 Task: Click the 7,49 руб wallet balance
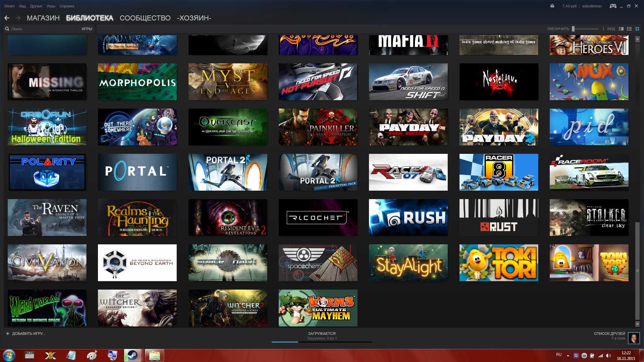point(570,6)
